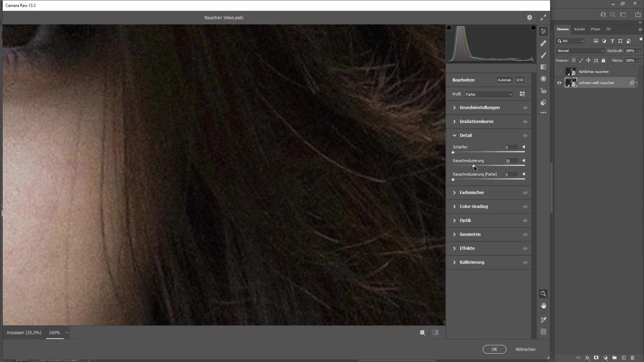Viewport: 644px width, 362px height.
Task: Toggle visibility of schwarz weiß rauschen layer
Action: point(559,83)
